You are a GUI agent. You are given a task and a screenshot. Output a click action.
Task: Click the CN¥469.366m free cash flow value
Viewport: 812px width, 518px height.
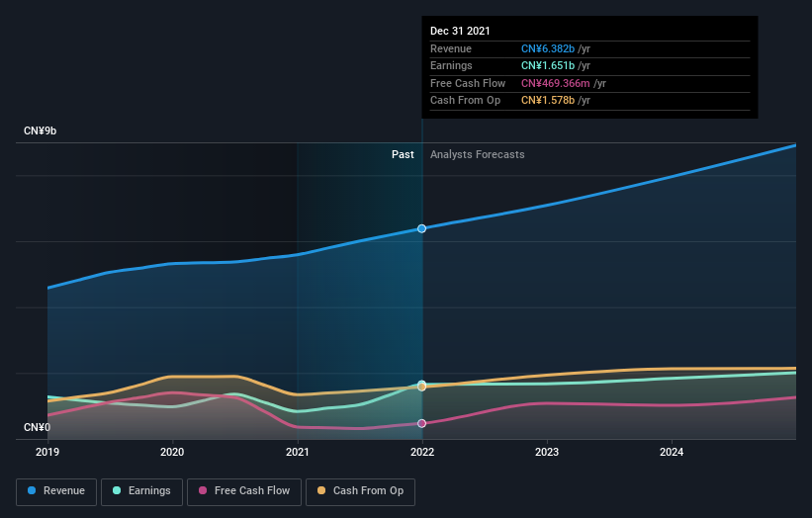[555, 83]
